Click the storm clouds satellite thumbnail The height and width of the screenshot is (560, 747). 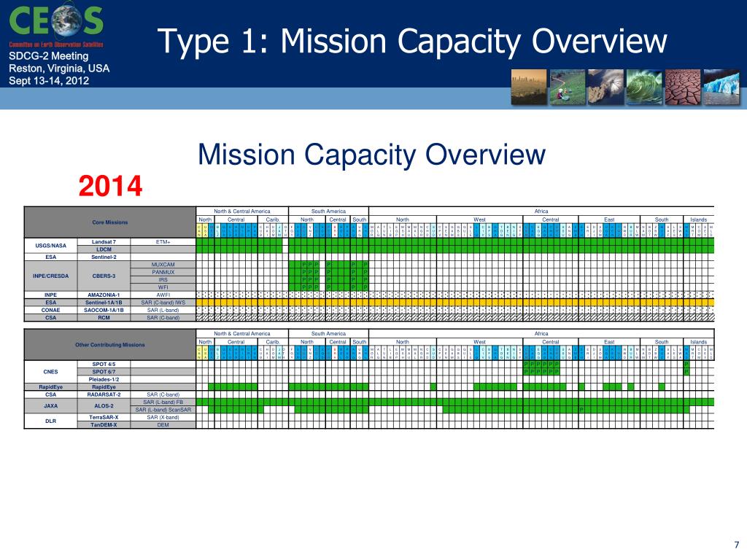coord(605,87)
